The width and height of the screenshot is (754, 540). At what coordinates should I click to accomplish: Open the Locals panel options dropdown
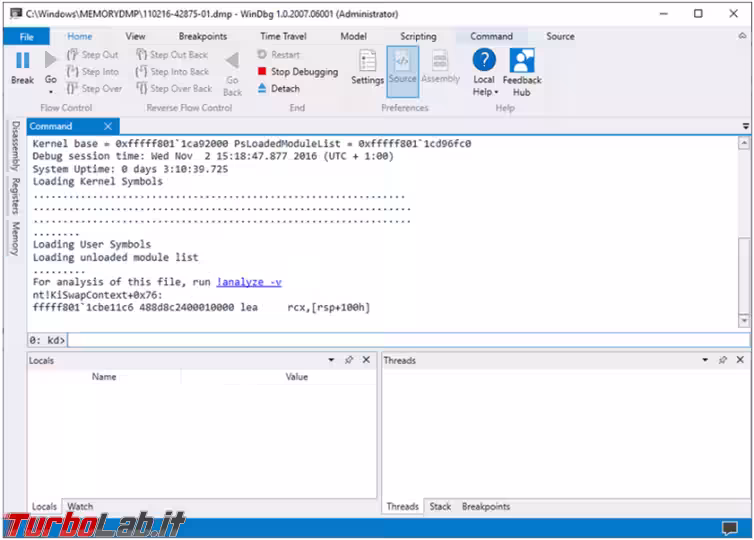[x=331, y=360]
